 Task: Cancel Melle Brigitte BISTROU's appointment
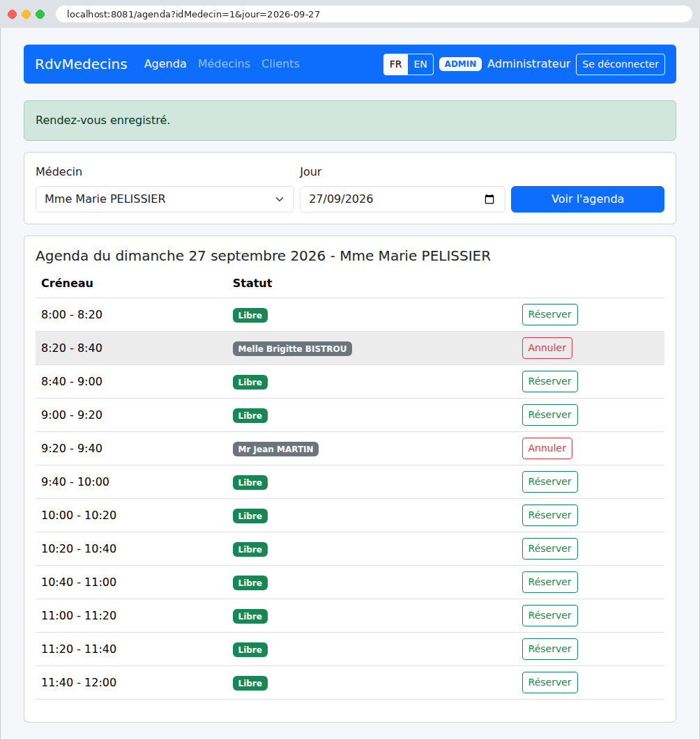(x=547, y=348)
